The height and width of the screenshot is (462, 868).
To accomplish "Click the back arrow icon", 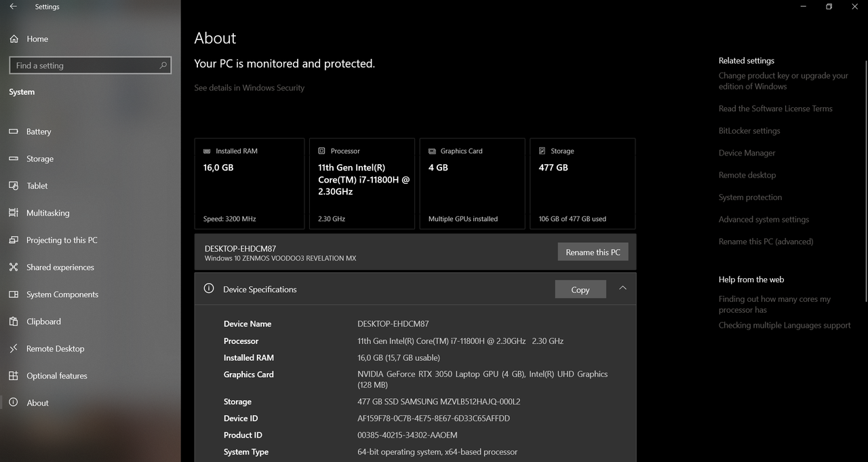I will point(14,7).
